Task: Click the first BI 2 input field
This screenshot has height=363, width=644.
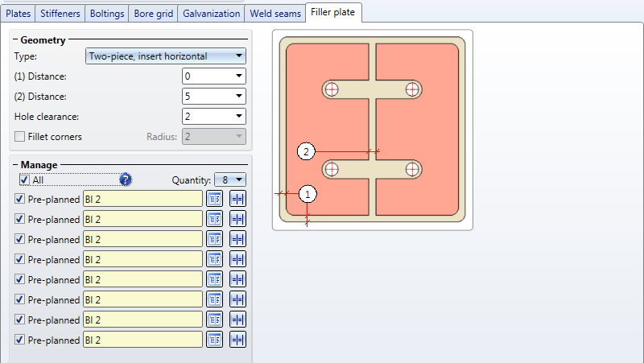Action: coord(142,199)
